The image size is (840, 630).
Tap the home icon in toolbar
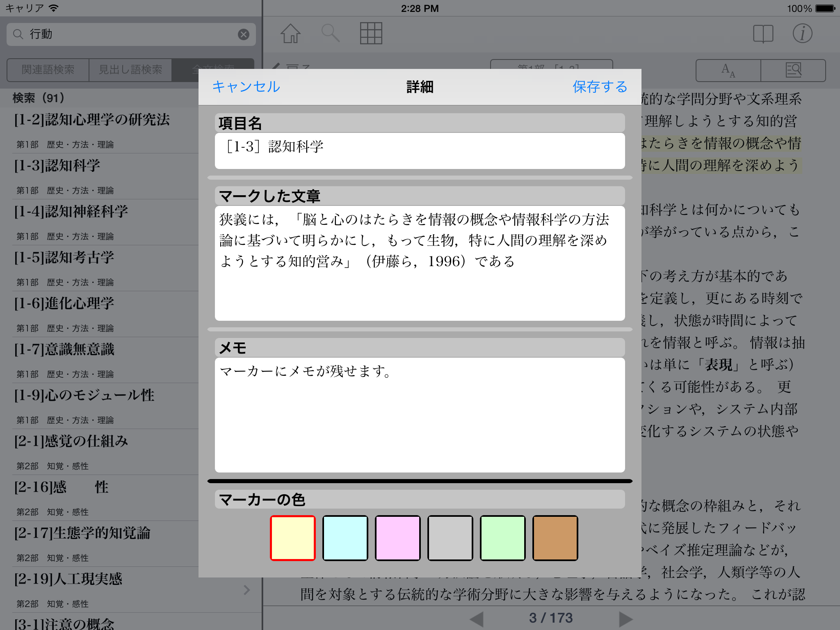point(290,34)
